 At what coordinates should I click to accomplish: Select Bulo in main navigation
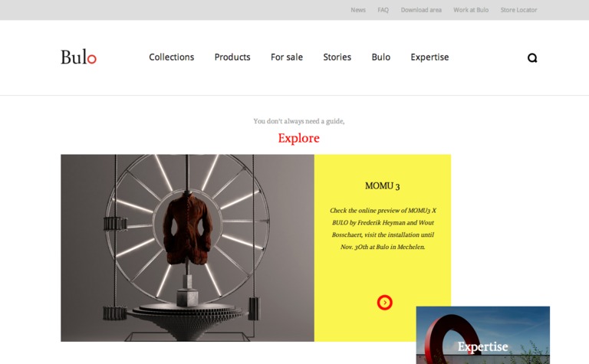pyautogui.click(x=381, y=57)
